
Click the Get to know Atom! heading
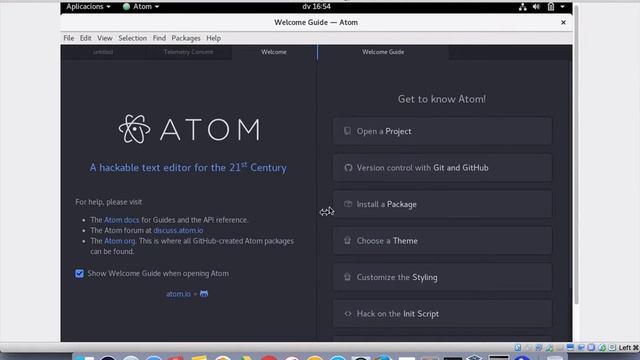[x=442, y=99]
